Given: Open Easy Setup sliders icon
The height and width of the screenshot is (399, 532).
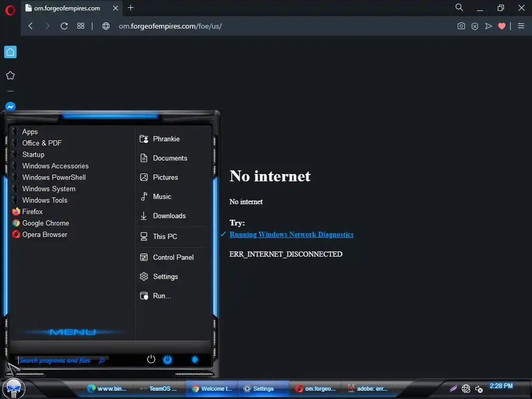Looking at the screenshot, I should (521, 26).
